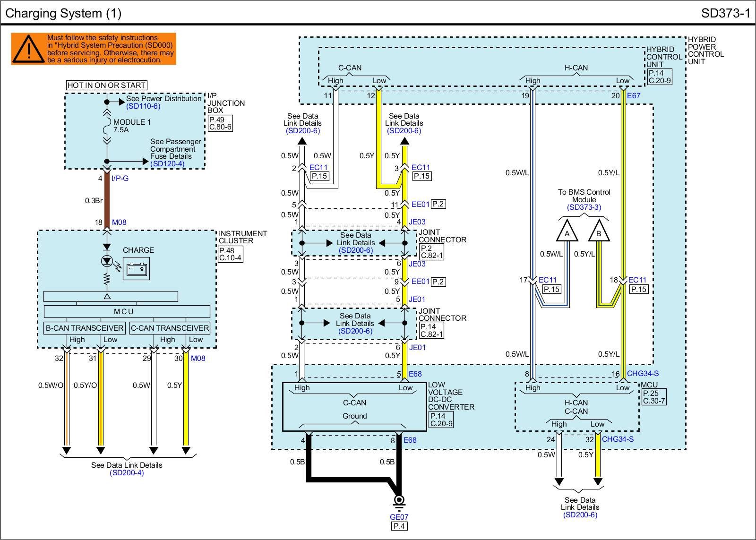
Task: Click the P.4 page box below GE07
Action: [x=399, y=526]
